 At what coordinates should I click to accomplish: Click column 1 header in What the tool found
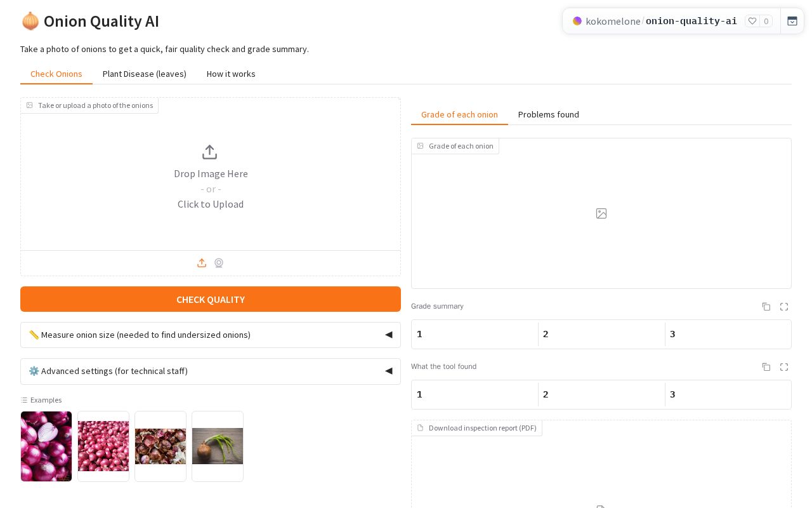click(475, 394)
